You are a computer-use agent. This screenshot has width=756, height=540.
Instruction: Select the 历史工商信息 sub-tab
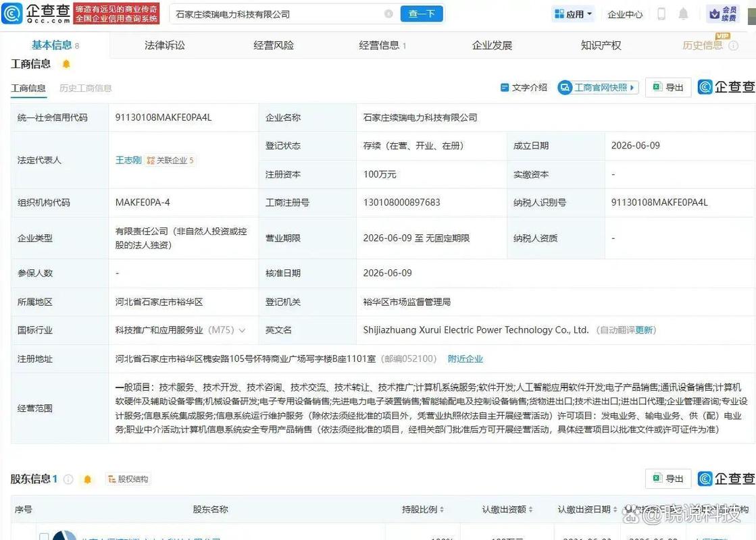point(85,88)
